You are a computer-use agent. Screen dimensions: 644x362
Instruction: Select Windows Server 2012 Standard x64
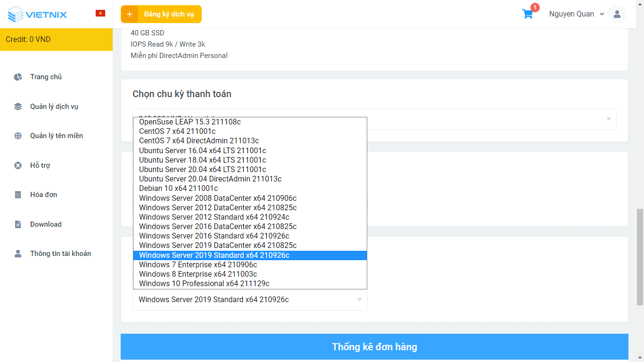point(250,217)
